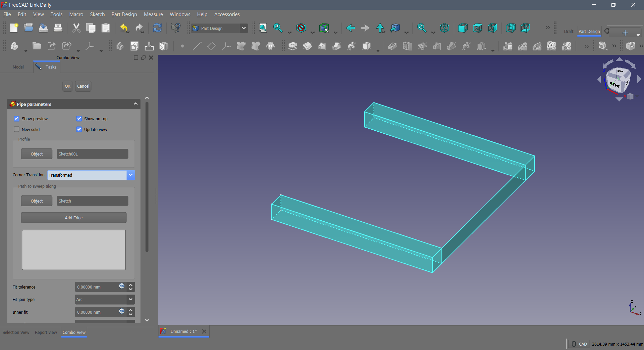Click the Add Edge button
This screenshot has width=644, height=350.
(73, 218)
